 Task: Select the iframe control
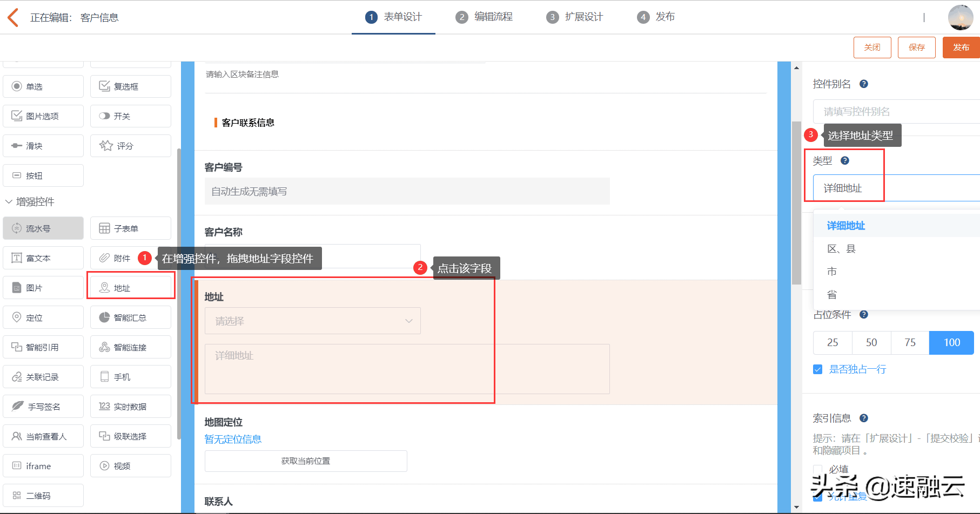coord(43,466)
